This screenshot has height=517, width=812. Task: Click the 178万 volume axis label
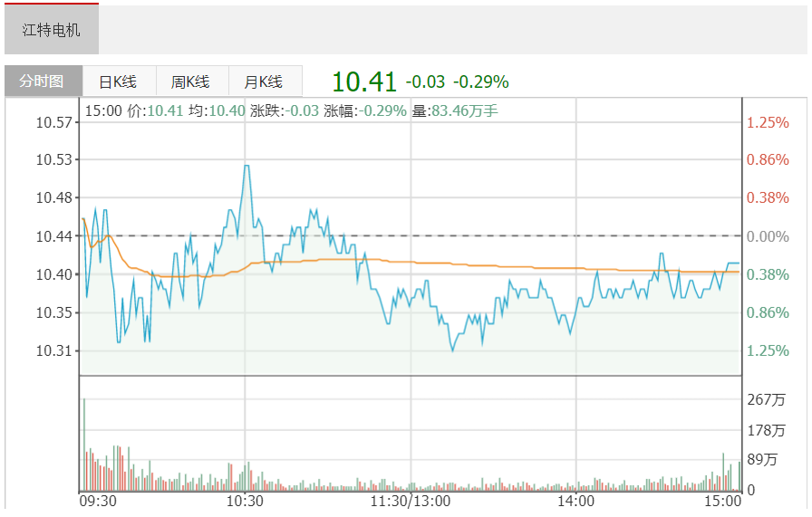click(766, 431)
